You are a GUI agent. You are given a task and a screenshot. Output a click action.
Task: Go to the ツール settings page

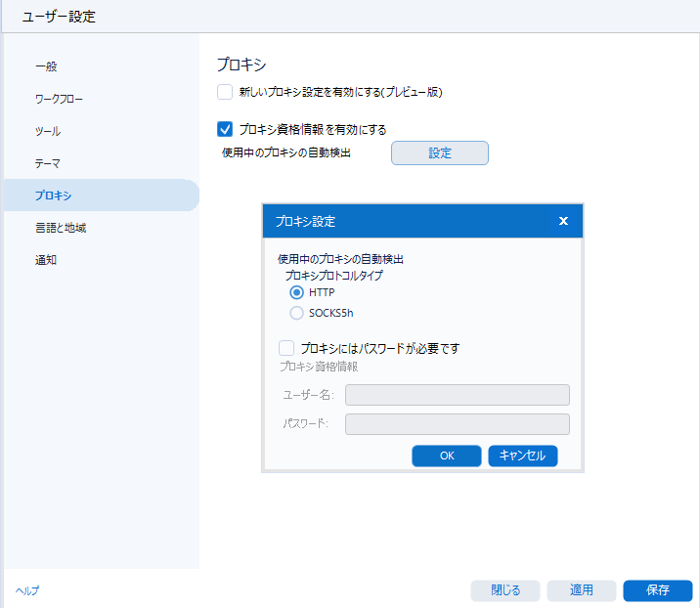48,131
